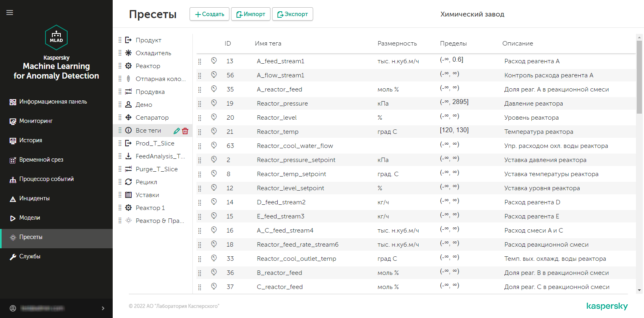Select the Сепаратор preset
Screen dimensions: 644x318
pos(152,117)
